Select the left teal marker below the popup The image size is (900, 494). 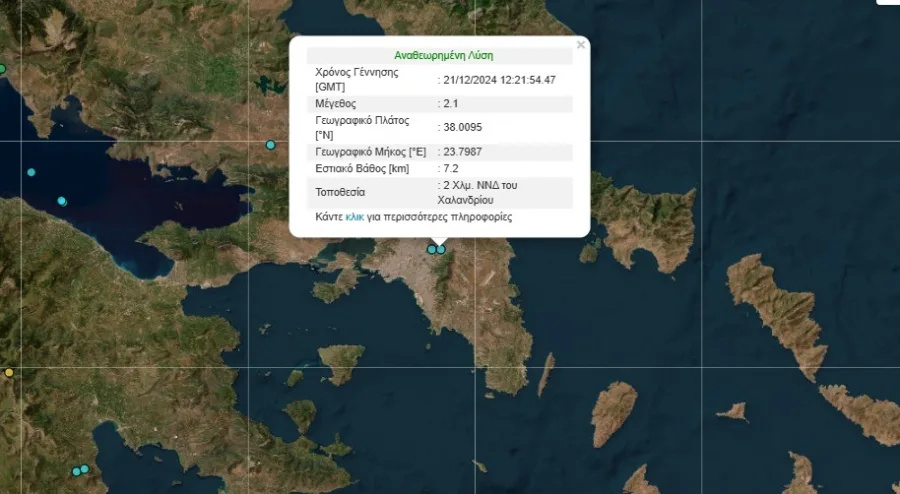click(432, 249)
